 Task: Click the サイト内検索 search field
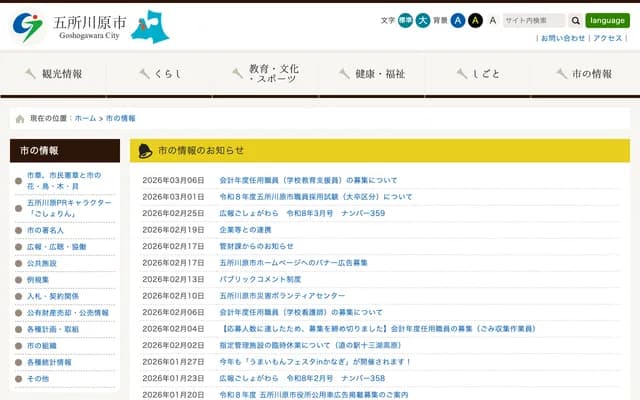click(533, 20)
